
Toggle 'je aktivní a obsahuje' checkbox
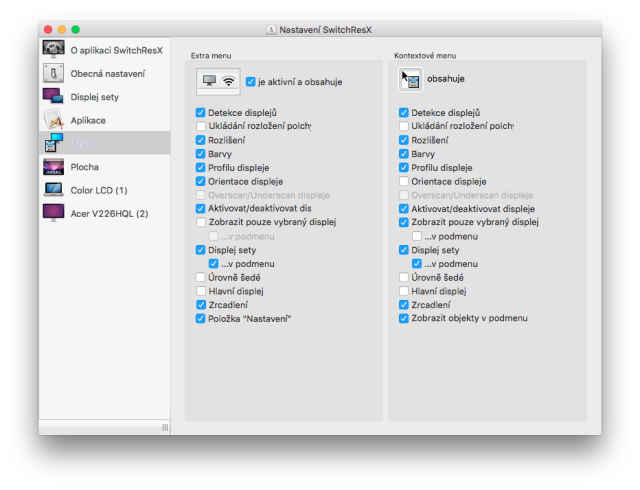click(x=251, y=82)
